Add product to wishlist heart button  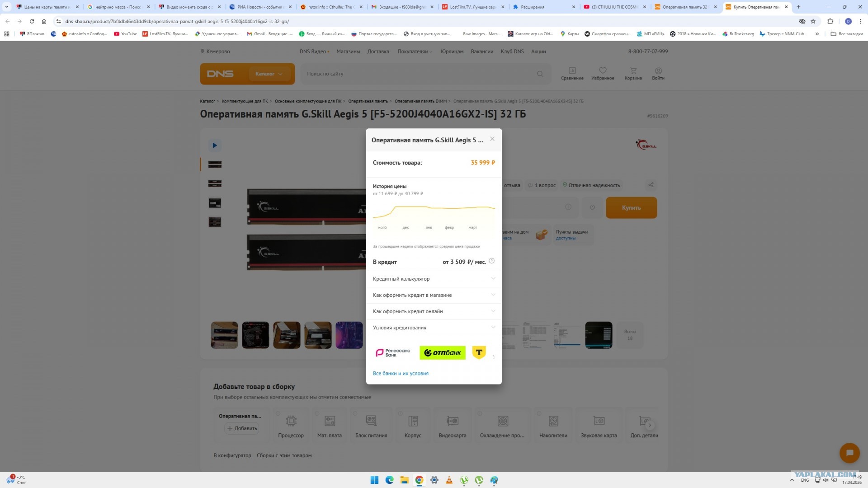click(592, 208)
